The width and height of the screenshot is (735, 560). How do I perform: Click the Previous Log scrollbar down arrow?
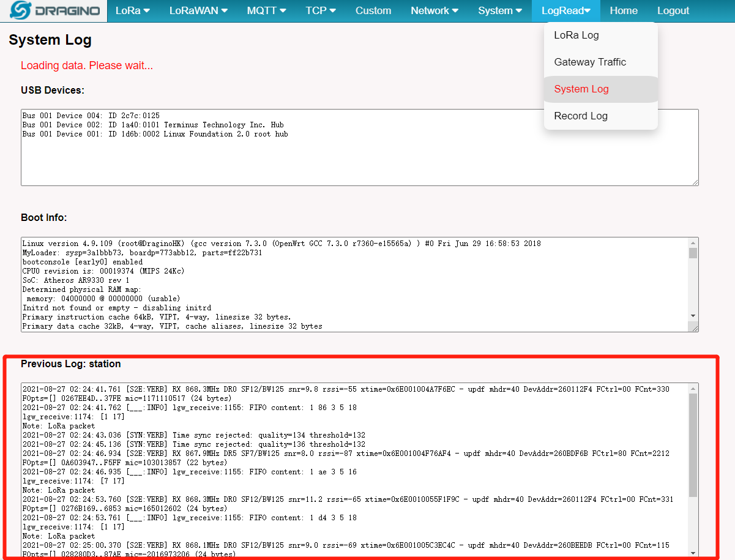pyautogui.click(x=693, y=553)
